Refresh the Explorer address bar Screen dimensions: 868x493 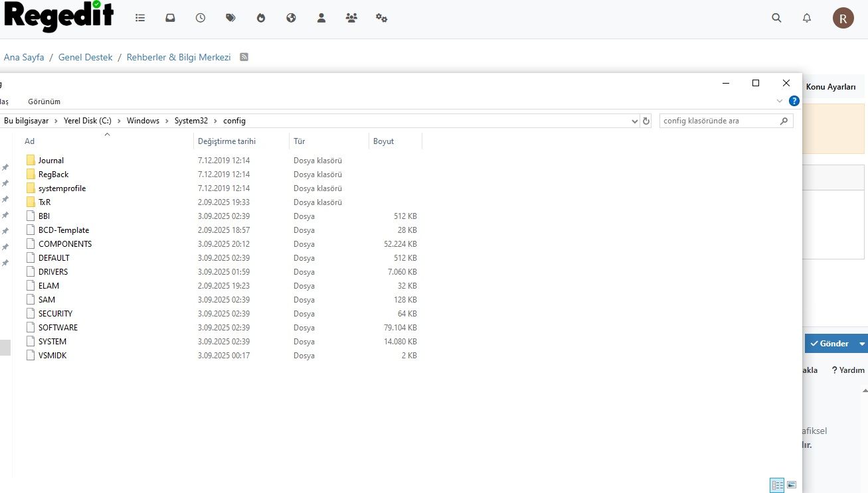(x=646, y=121)
